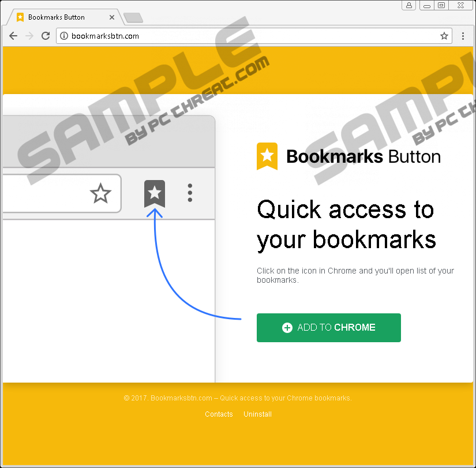This screenshot has width=476, height=468.
Task: Click the ADD TO CHROME button
Action: (x=328, y=327)
